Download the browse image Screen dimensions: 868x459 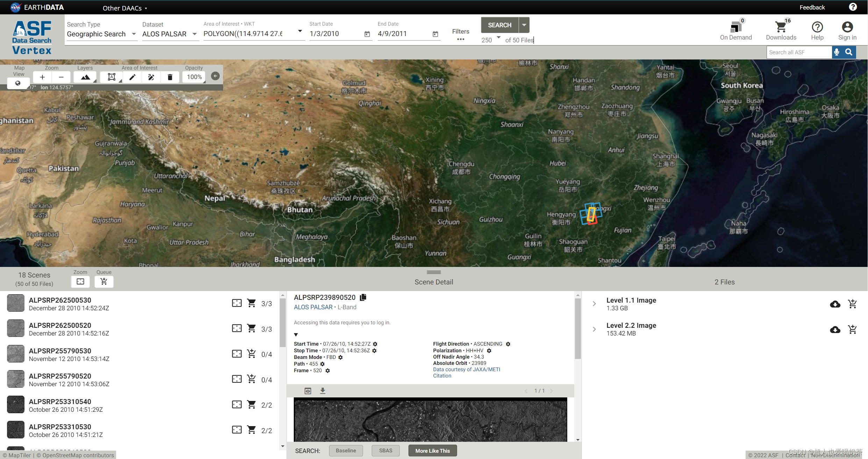(323, 391)
